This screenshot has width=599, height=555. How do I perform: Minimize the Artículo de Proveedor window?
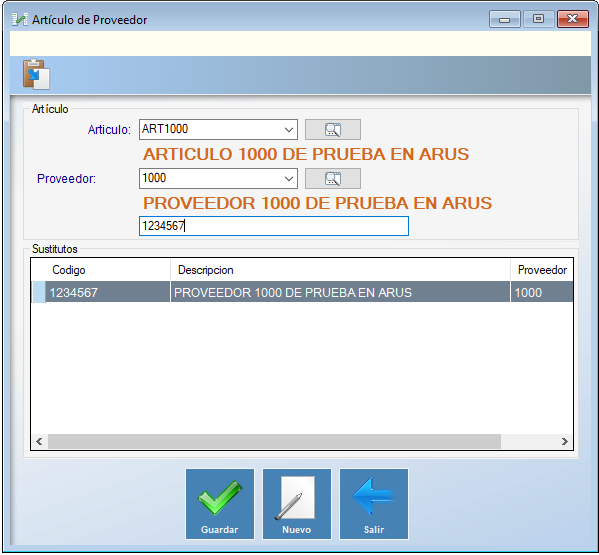click(x=505, y=19)
